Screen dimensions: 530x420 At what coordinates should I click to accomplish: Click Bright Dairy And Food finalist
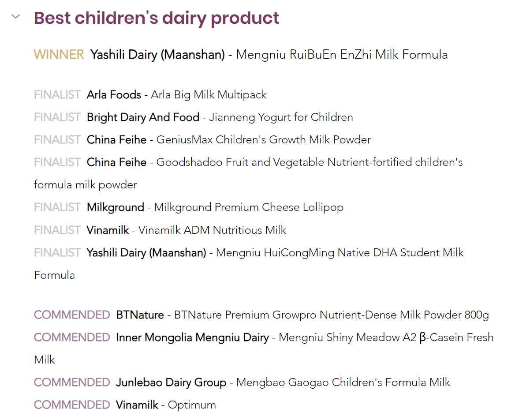[143, 117]
